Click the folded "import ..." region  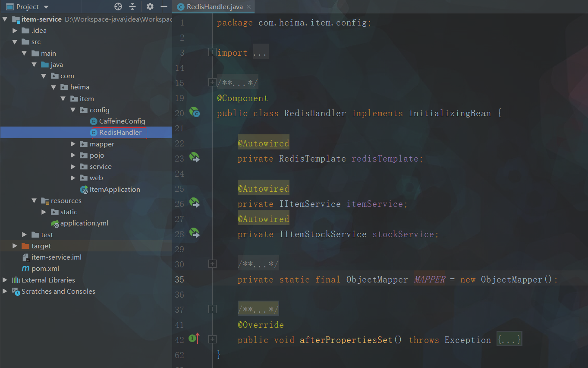[x=243, y=53]
